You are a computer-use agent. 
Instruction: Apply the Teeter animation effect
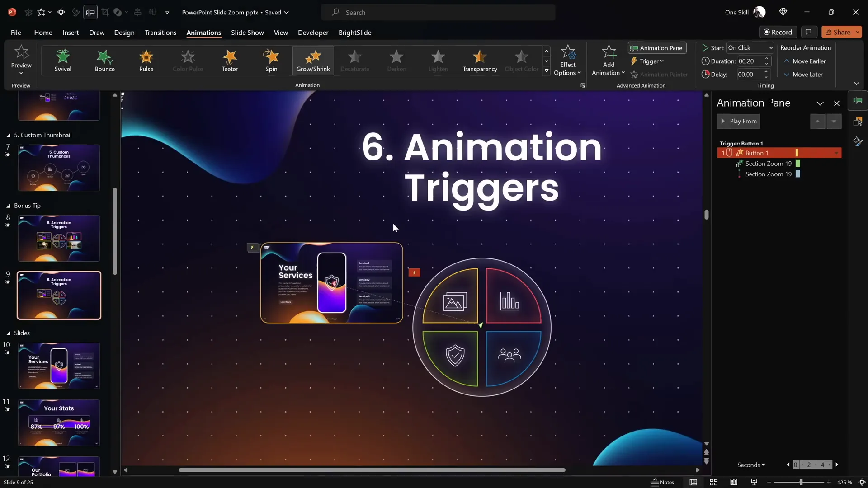coord(230,61)
